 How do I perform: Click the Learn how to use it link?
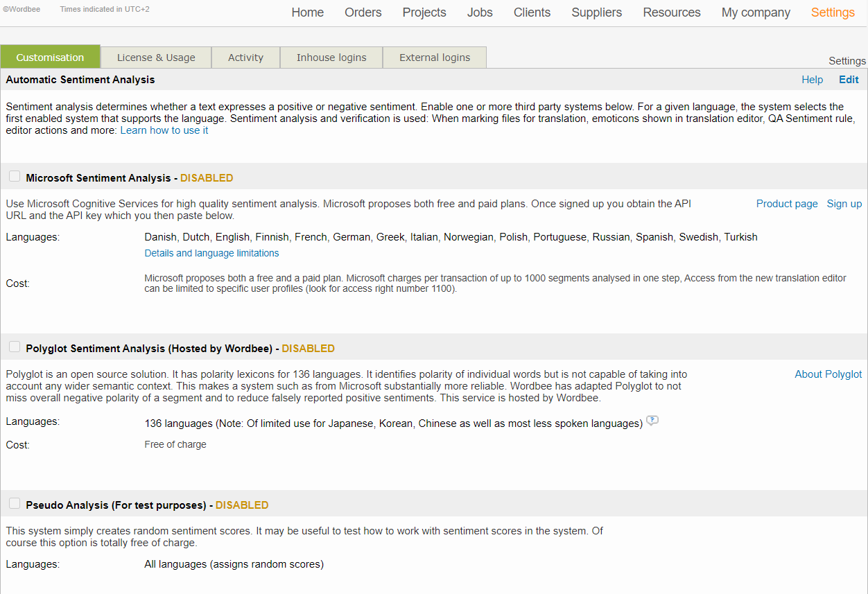click(x=164, y=130)
